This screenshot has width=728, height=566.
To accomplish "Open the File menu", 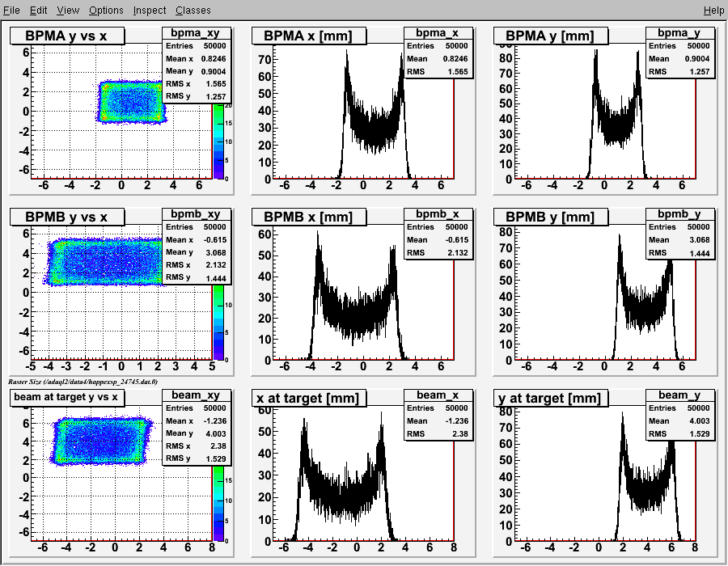I will [11, 11].
